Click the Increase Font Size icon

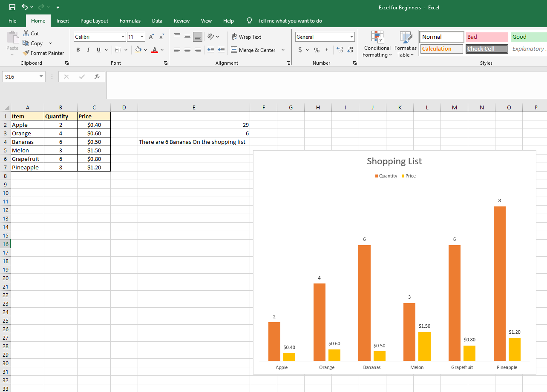[x=151, y=37]
